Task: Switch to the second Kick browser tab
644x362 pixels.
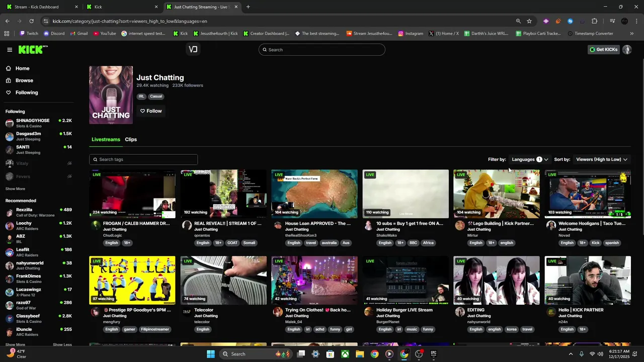Action: pyautogui.click(x=122, y=7)
